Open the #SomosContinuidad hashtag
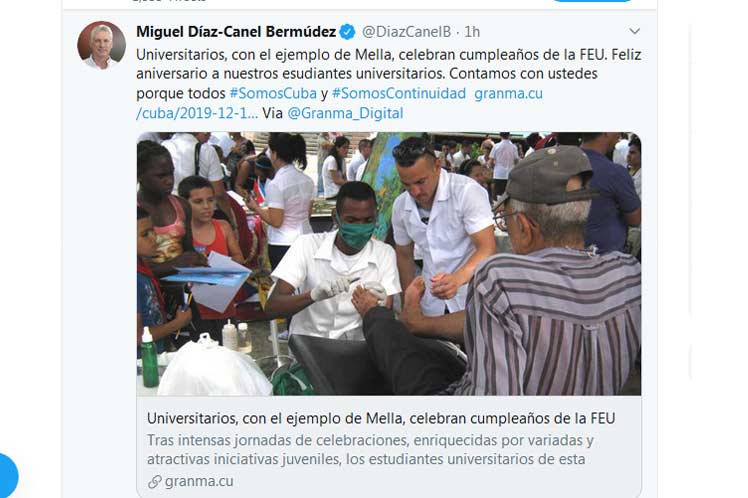 (399, 93)
